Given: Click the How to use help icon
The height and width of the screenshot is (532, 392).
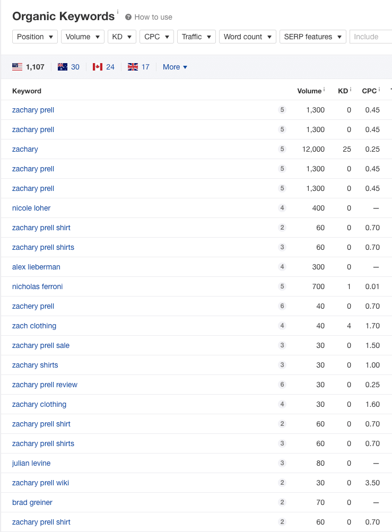Looking at the screenshot, I should (x=128, y=17).
